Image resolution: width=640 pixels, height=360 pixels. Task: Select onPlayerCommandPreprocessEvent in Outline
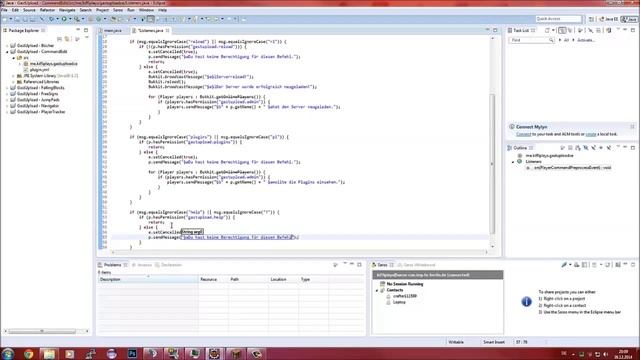pos(569,168)
